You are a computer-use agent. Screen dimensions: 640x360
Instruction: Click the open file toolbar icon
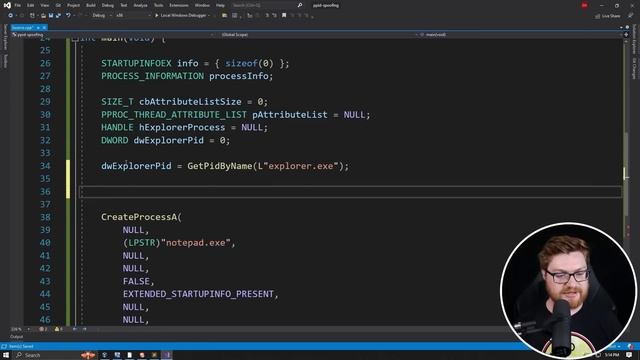43,16
